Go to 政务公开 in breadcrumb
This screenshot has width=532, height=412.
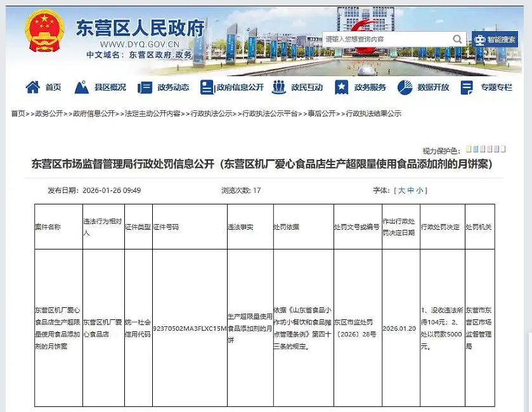pyautogui.click(x=49, y=114)
